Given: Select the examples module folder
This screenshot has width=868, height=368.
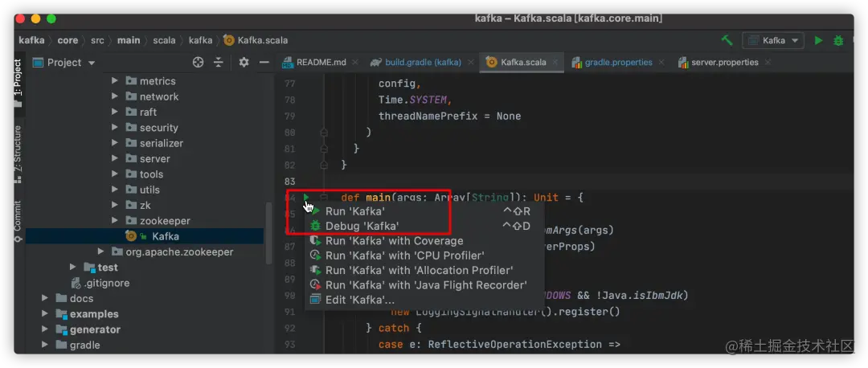Looking at the screenshot, I should pyautogui.click(x=93, y=314).
